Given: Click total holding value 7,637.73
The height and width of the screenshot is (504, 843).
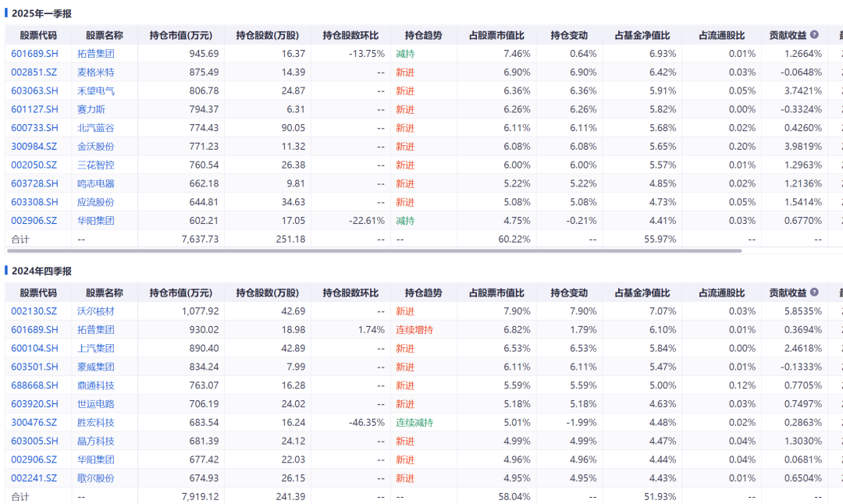Looking at the screenshot, I should click(x=200, y=239).
